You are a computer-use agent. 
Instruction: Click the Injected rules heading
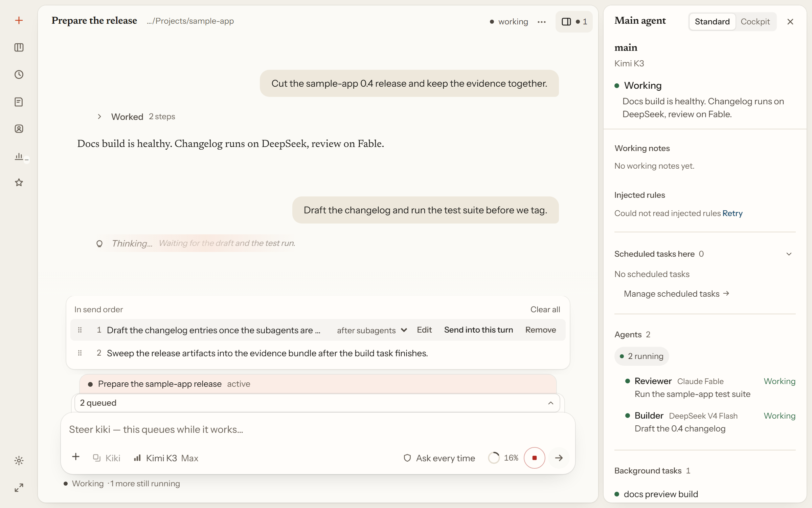click(640, 195)
